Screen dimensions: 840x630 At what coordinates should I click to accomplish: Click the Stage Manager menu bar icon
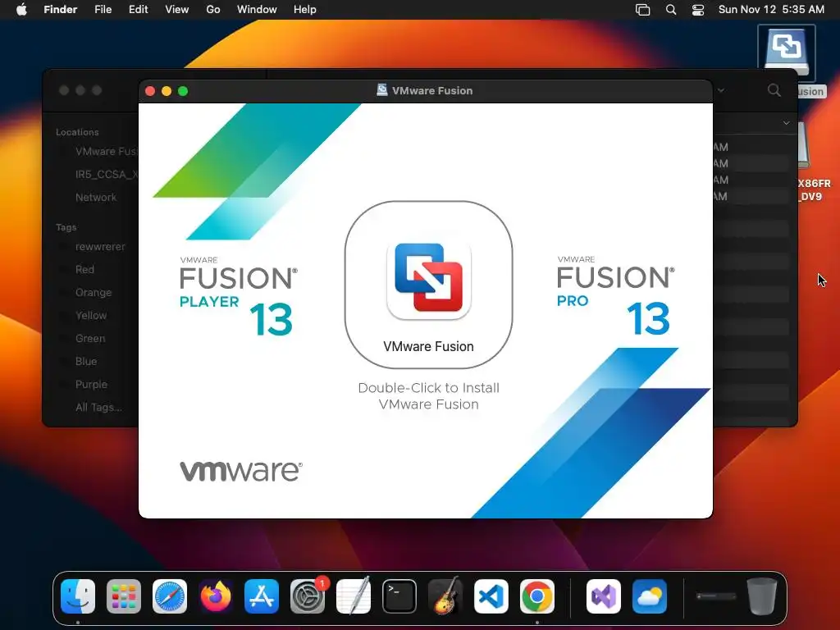pos(642,10)
